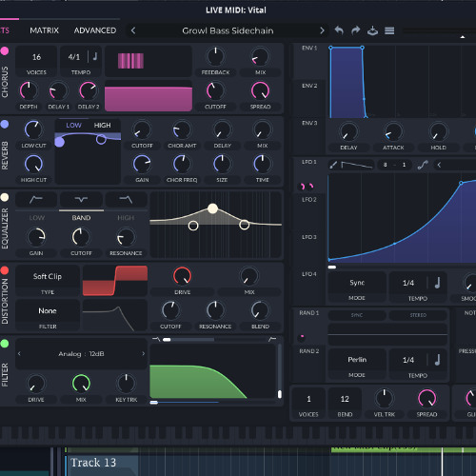Select Track 13 in the DAW
Image resolution: width=476 pixels, height=476 pixels.
93,463
